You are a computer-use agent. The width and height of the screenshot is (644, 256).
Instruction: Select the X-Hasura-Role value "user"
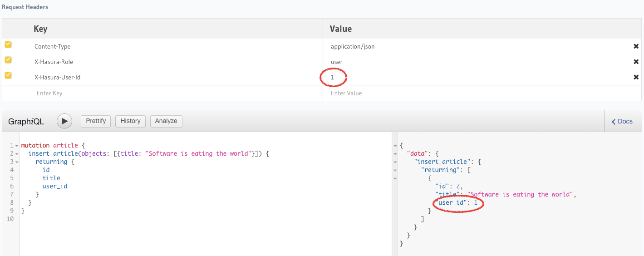337,62
